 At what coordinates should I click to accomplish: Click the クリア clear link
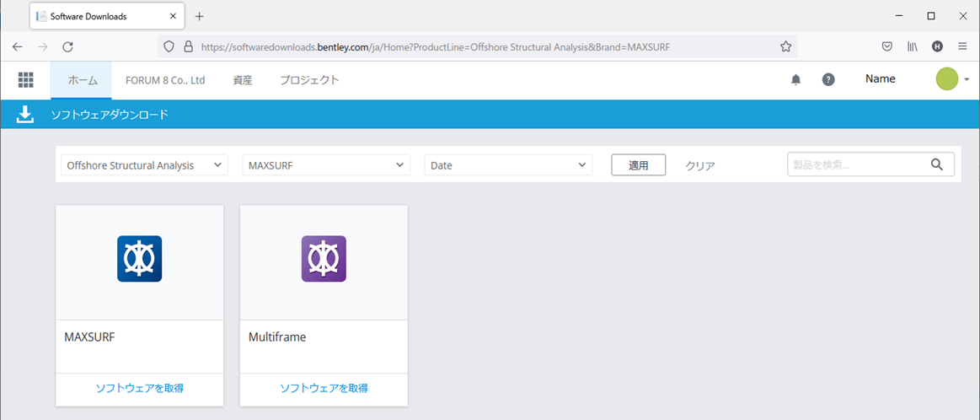pyautogui.click(x=700, y=166)
